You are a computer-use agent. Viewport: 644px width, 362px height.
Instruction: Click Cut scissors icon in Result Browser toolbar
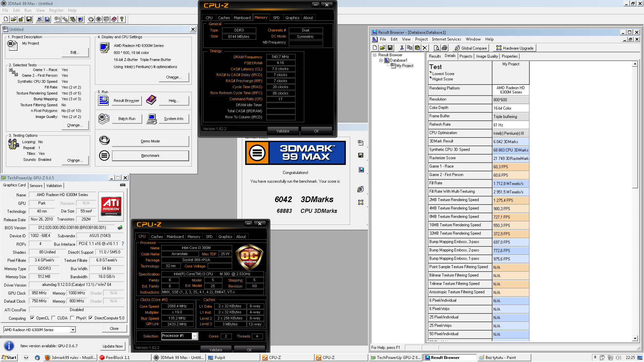click(x=402, y=48)
